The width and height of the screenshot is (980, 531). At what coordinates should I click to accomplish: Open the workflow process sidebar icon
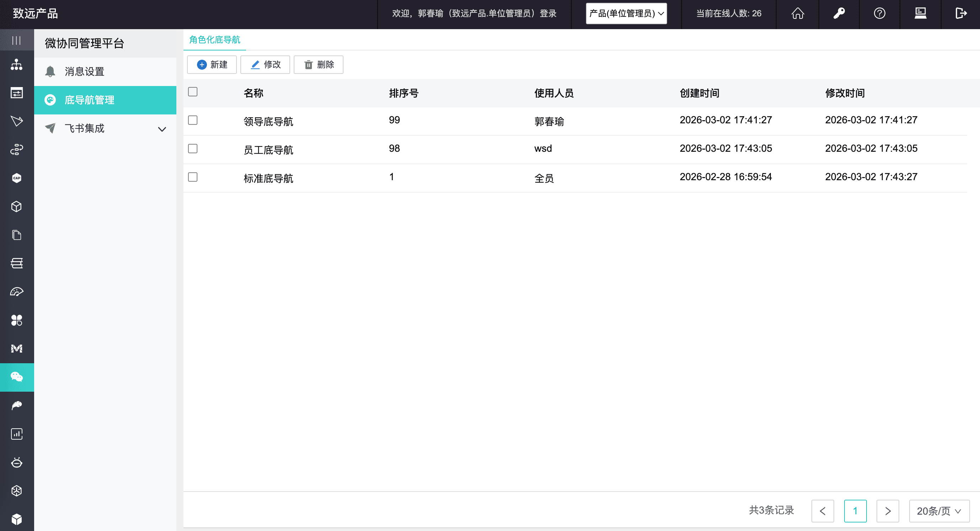[x=16, y=150]
